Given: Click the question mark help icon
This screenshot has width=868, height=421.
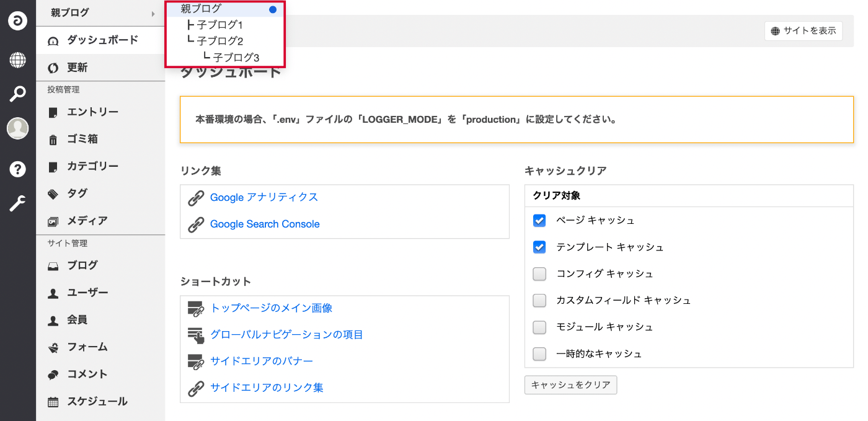Looking at the screenshot, I should [x=17, y=169].
